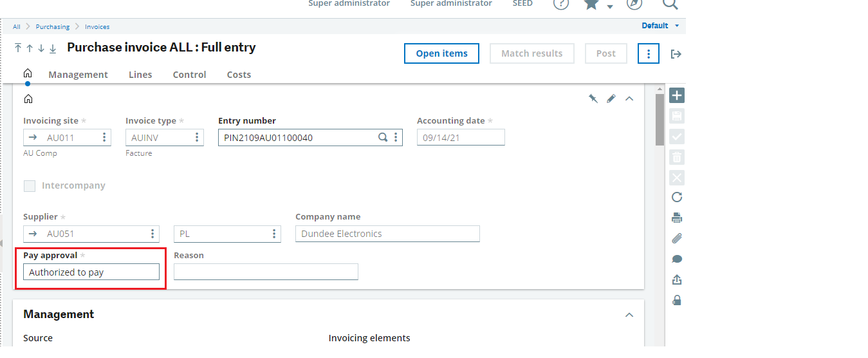
Task: Open Invoice type actions menu dots
Action: point(197,137)
